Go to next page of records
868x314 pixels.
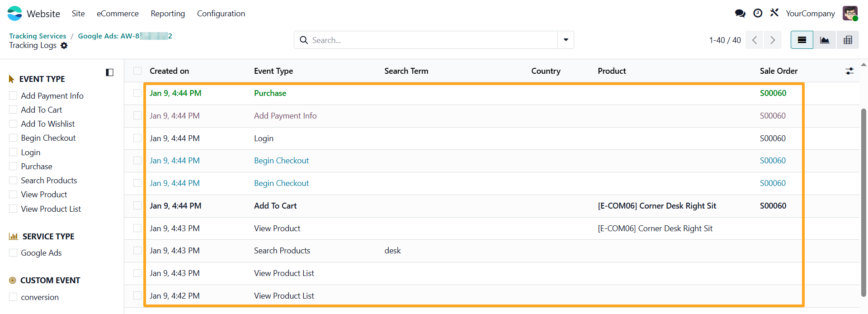click(x=773, y=40)
